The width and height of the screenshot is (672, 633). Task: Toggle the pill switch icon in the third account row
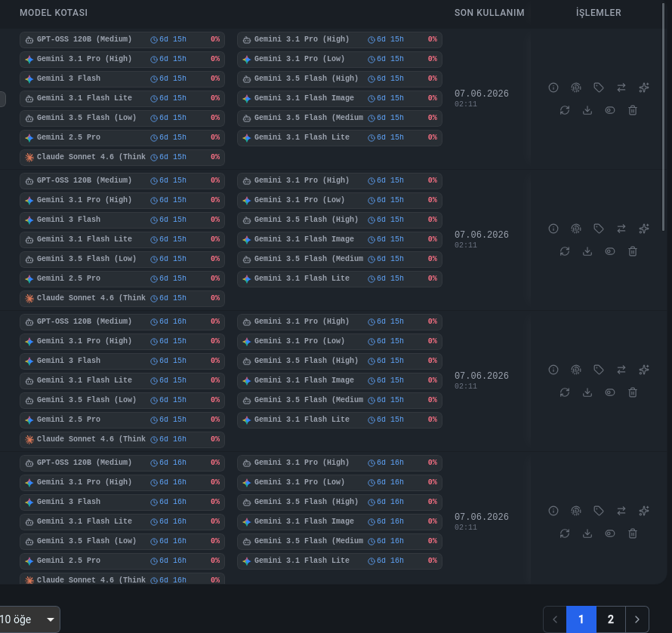[610, 392]
